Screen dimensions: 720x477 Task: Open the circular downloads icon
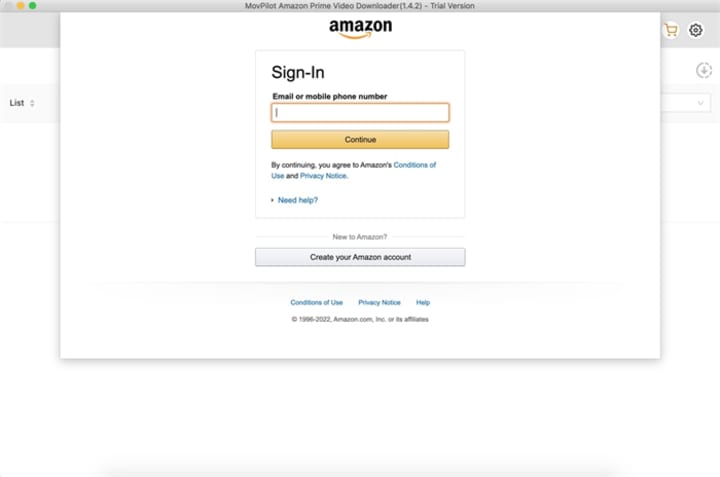tap(703, 70)
